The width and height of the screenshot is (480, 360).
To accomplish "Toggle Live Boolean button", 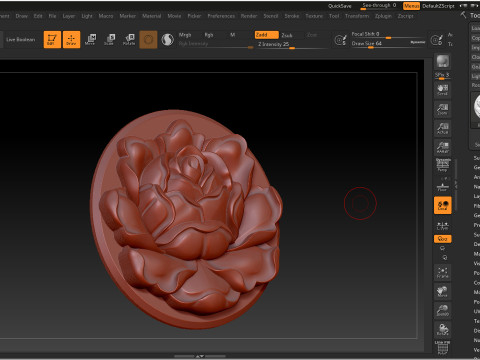I will coord(21,40).
